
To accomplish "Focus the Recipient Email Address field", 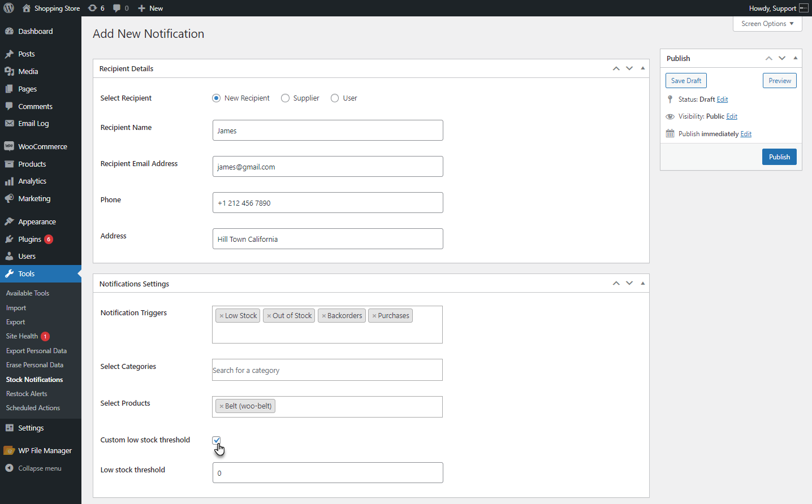I will click(x=328, y=167).
